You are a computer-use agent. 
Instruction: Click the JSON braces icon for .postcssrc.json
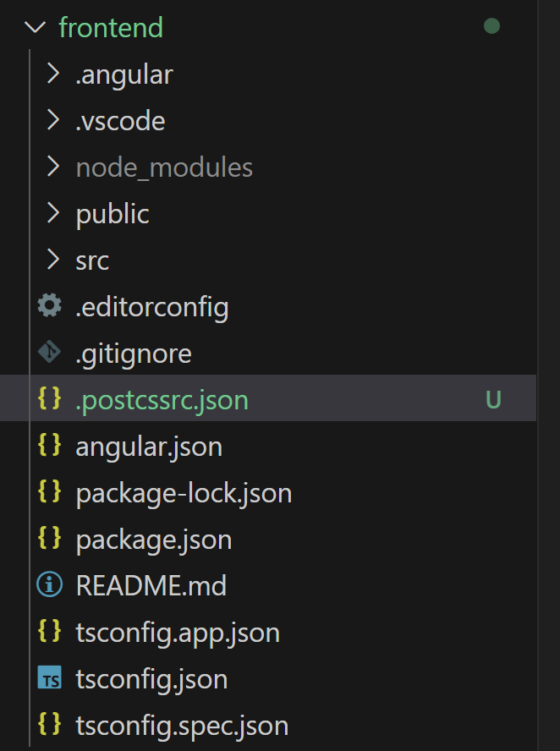50,399
